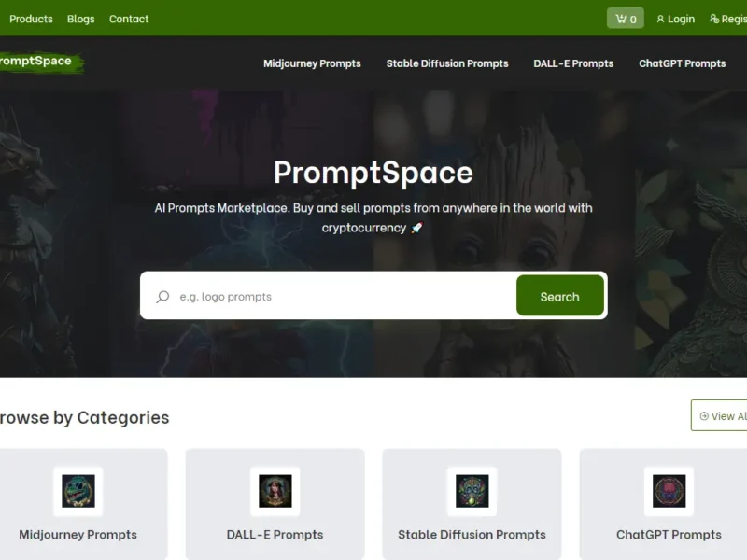Click the user icon beside Login
Screen dimensions: 747x560
660,19
